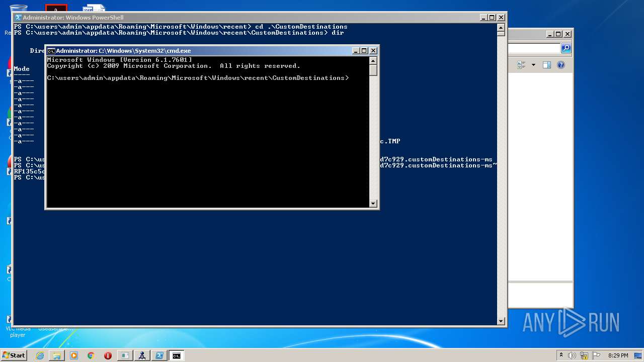Open the PowerShell window system menu icon
The image size is (644, 362).
(18, 18)
